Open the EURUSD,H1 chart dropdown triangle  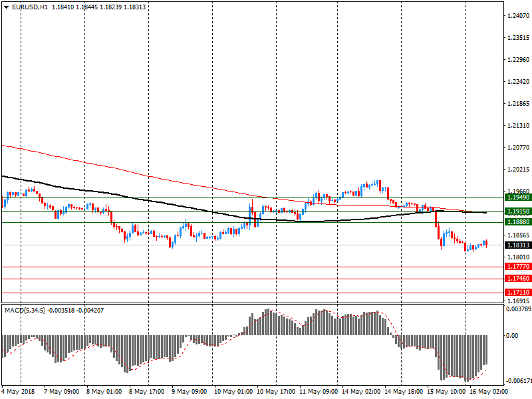[x=7, y=7]
